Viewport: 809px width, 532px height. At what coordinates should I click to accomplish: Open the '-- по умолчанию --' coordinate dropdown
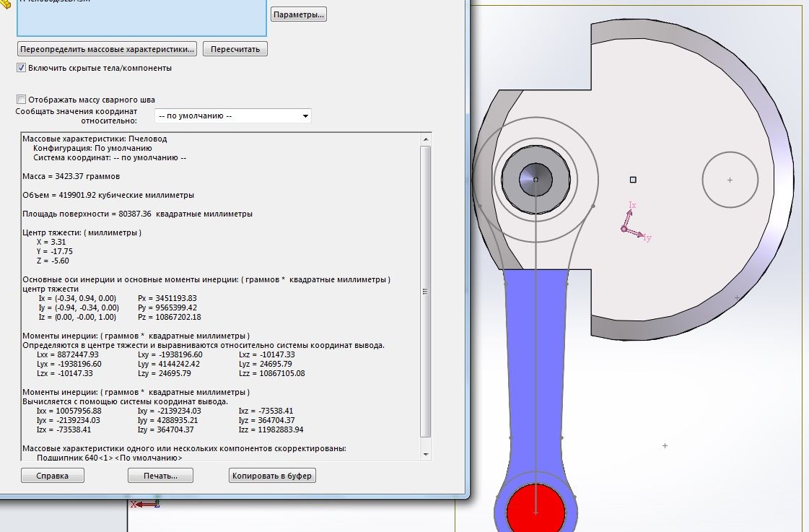(233, 115)
